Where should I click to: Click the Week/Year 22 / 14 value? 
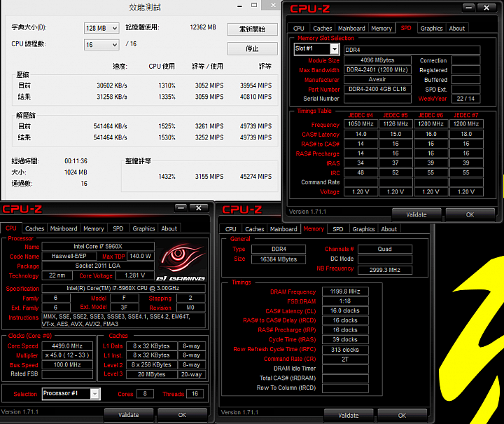click(465, 99)
